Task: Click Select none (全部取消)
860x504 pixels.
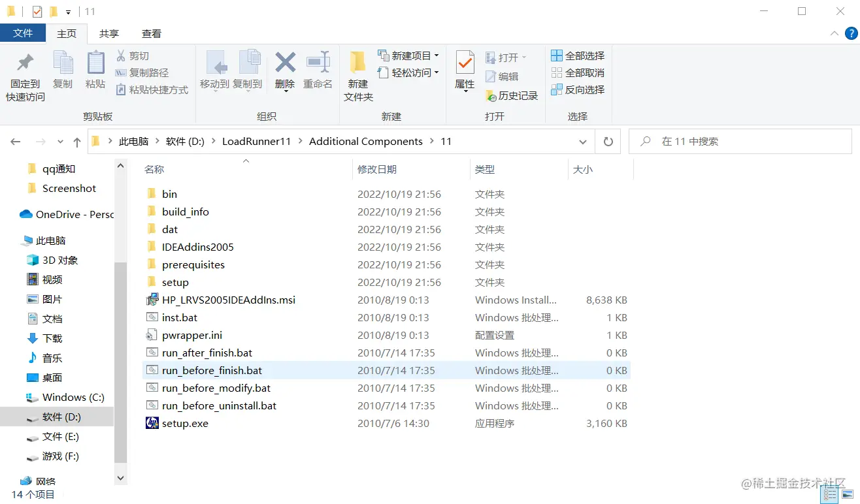Action: click(x=578, y=73)
